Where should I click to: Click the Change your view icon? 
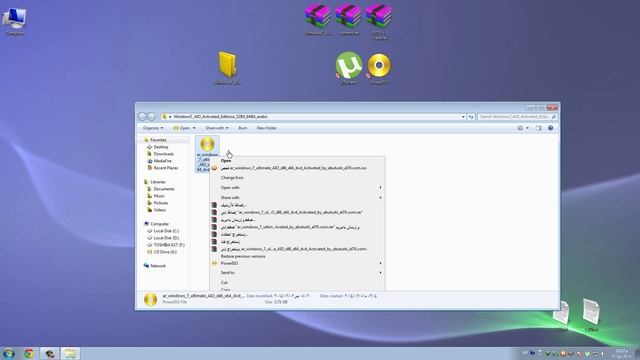(520, 128)
